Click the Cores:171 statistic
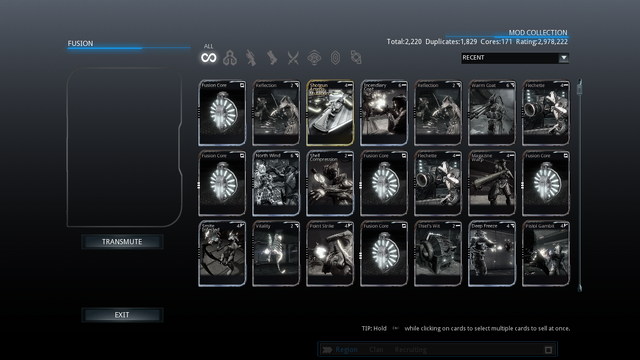This screenshot has height=360, width=640. 496,42
